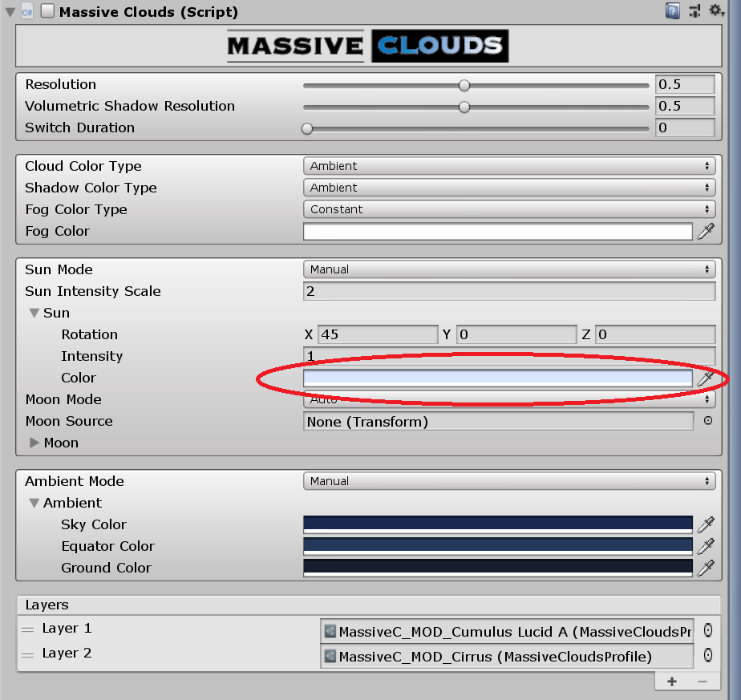Select the Layer 2 label
Viewport: 741px width, 700px height.
coord(67,653)
